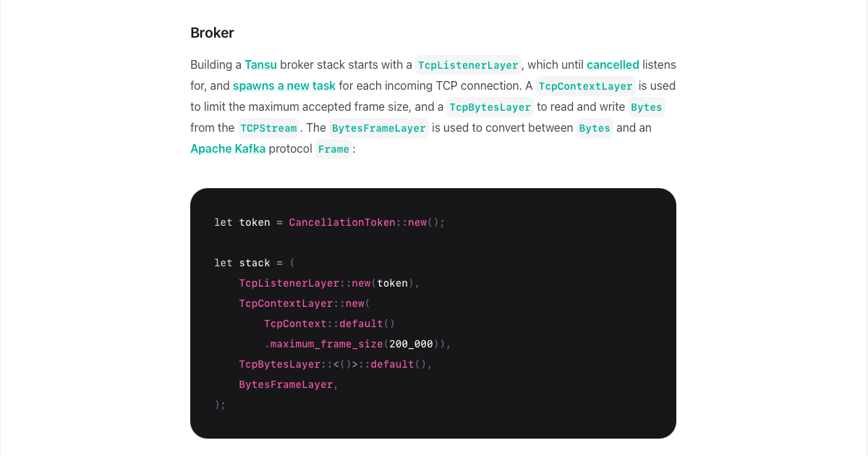The height and width of the screenshot is (456, 868).
Task: Click the Broker section heading
Action: pos(212,33)
